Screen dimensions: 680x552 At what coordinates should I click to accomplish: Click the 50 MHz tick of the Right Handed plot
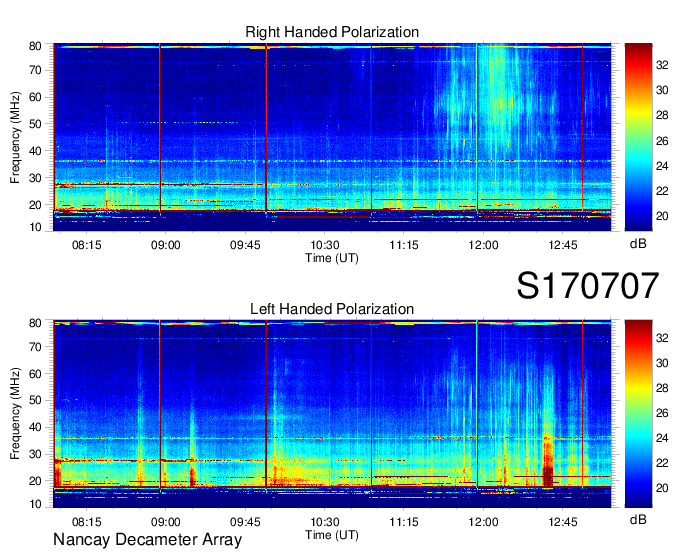coord(35,124)
